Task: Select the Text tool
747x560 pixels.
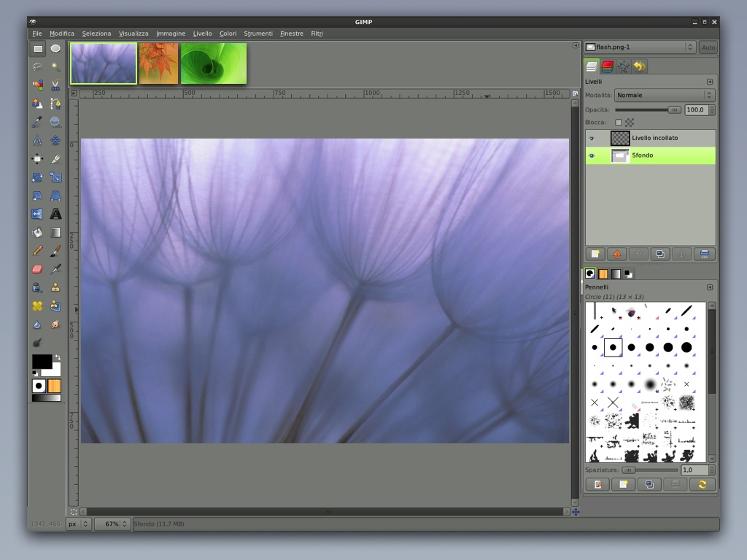Action: (55, 214)
